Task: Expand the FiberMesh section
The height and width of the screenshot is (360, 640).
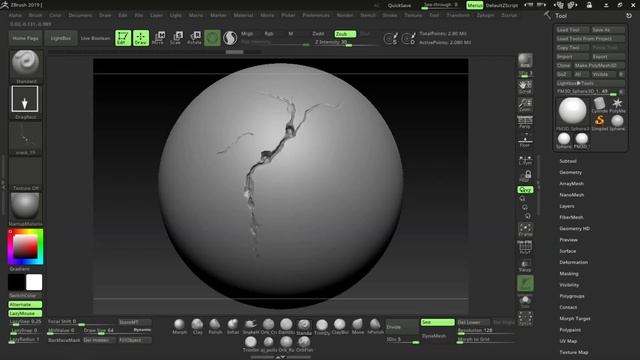Action: (x=571, y=217)
